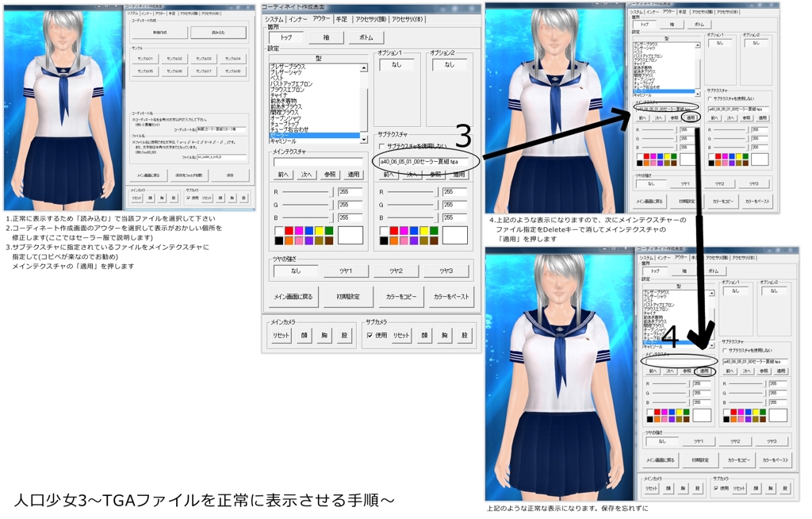Select アウター tab in the large center window
Screen dimensions: 812x519
coord(321,19)
